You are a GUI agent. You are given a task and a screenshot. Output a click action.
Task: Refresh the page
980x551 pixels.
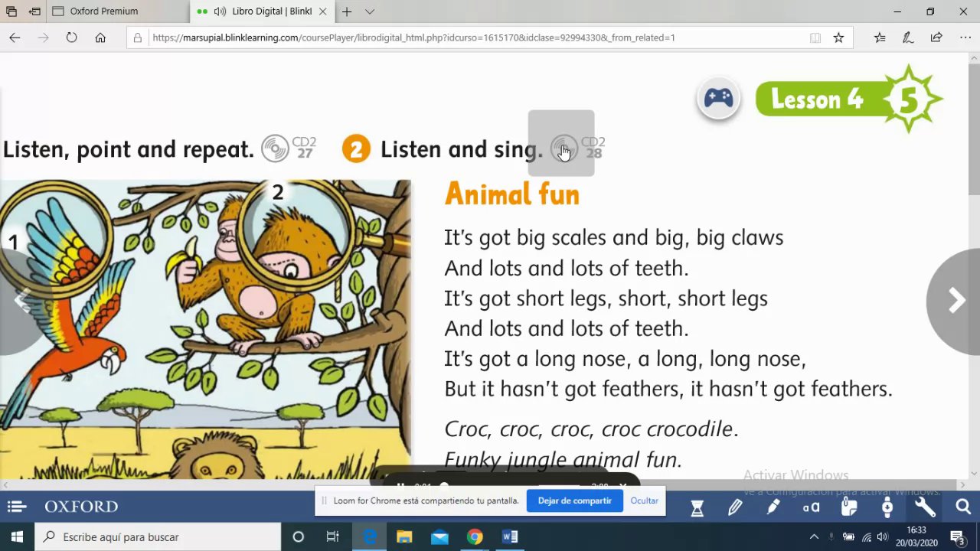point(71,37)
